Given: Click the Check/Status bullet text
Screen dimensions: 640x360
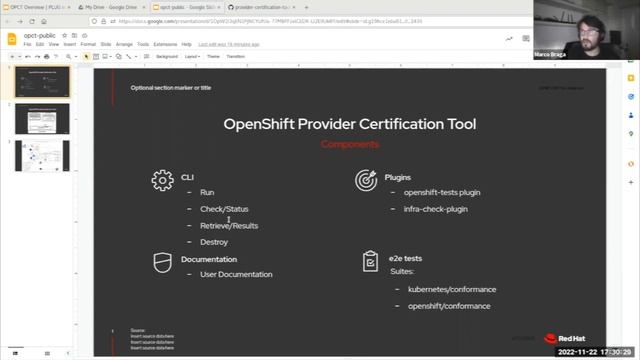Looking at the screenshot, I should tap(224, 209).
